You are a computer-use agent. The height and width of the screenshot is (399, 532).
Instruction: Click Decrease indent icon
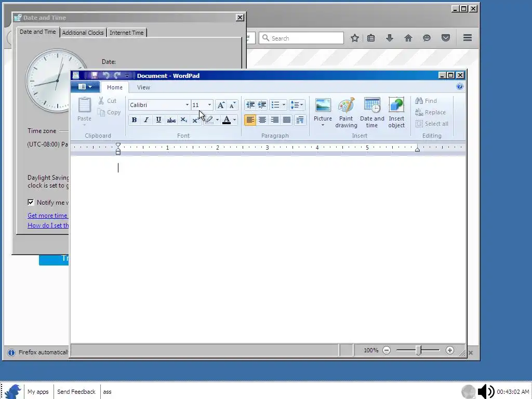point(250,105)
